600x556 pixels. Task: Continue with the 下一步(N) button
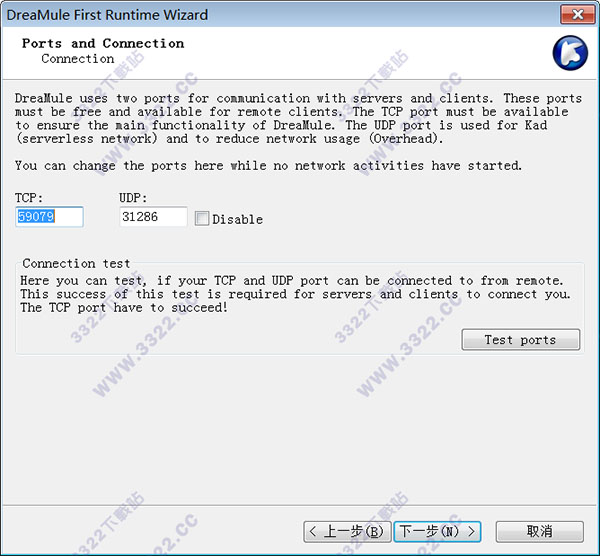[437, 532]
